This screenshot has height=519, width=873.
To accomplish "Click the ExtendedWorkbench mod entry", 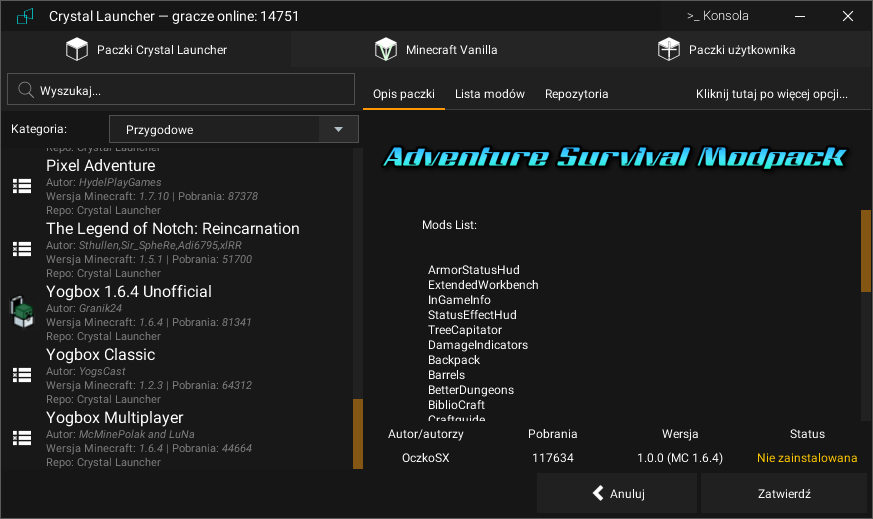I will 483,285.
